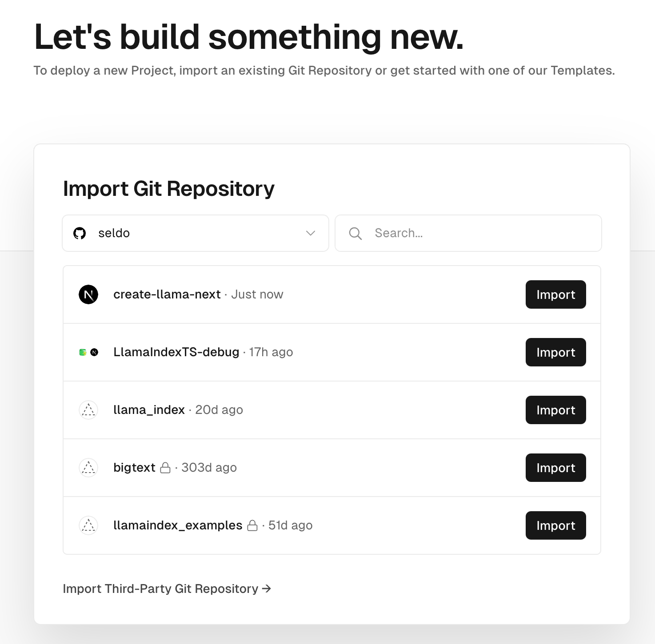The width and height of the screenshot is (655, 644).
Task: Click the lock icon next to bigtext
Action: click(x=165, y=468)
